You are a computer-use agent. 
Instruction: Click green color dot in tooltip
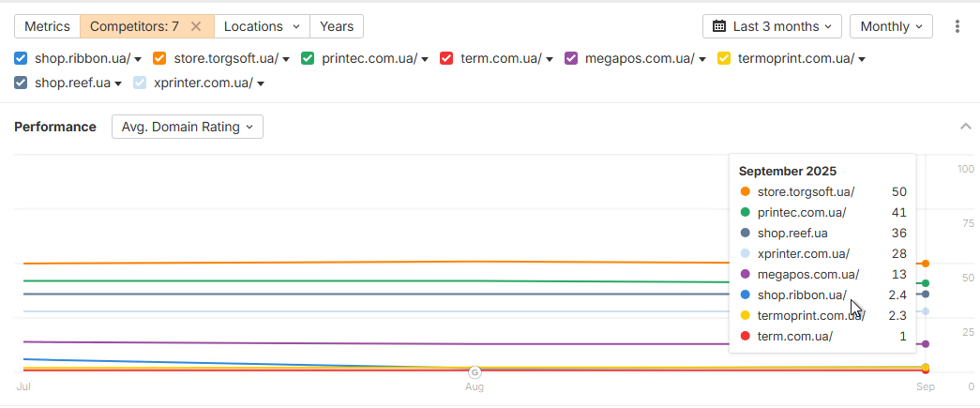pos(745,212)
